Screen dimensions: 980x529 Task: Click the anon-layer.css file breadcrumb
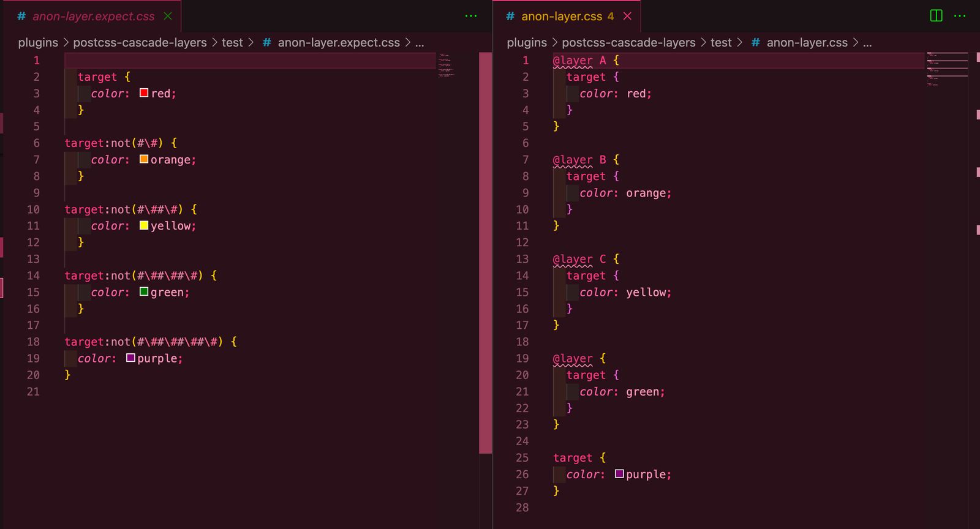coord(807,42)
